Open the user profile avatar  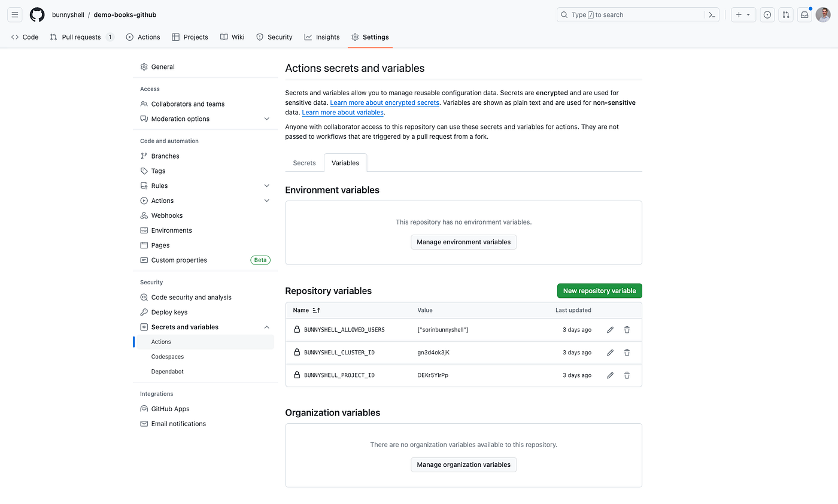(x=823, y=15)
